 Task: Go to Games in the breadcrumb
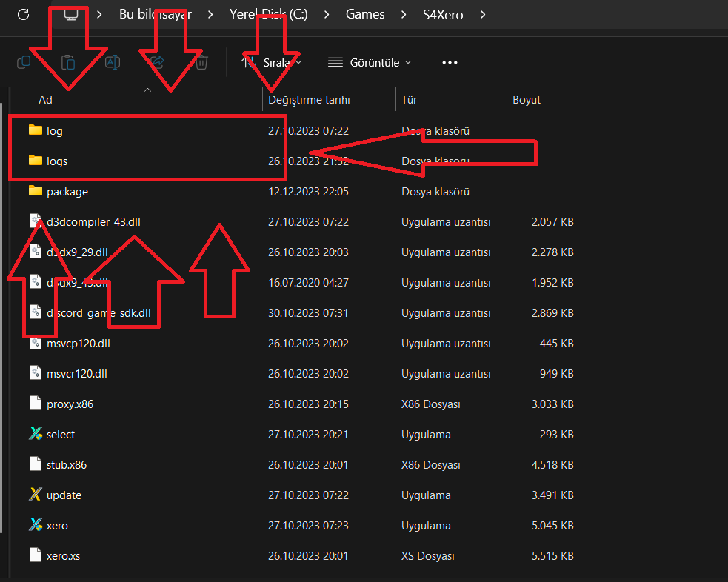(365, 14)
